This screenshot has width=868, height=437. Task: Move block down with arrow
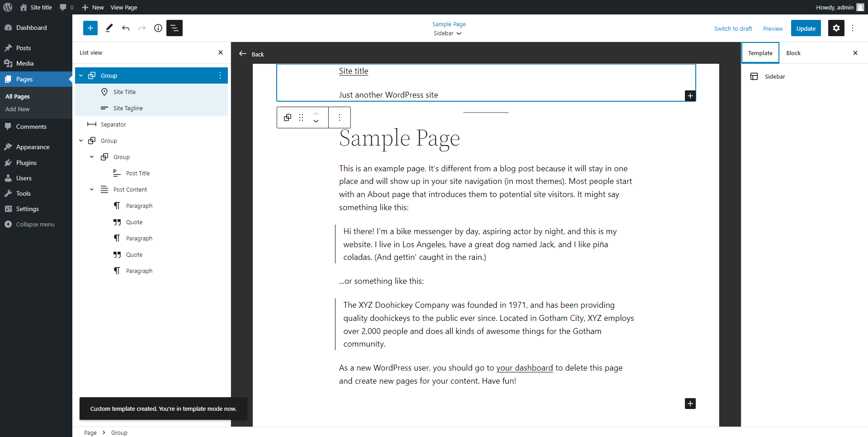tap(316, 121)
